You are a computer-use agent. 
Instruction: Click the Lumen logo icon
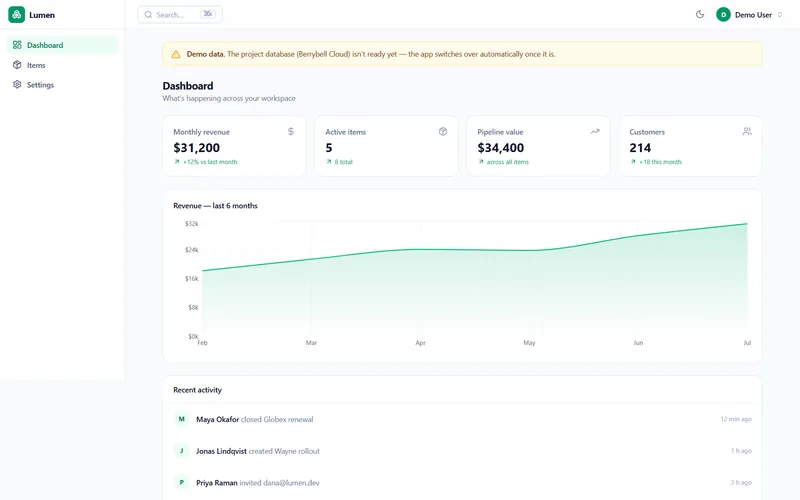(16, 15)
